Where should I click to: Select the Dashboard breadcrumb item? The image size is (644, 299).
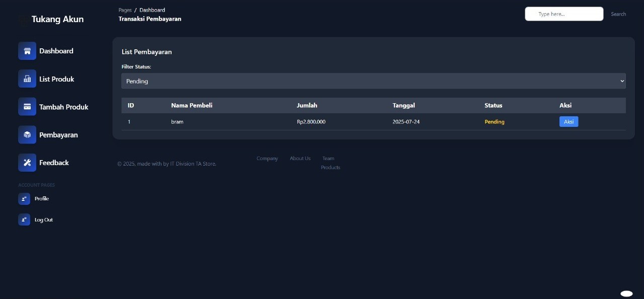(x=152, y=10)
